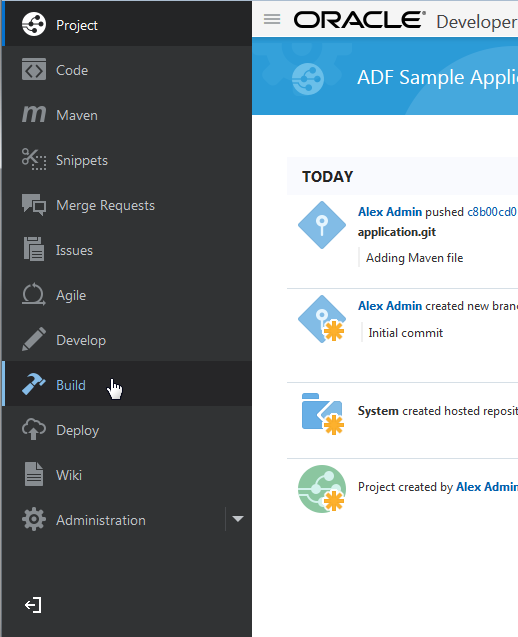Image resolution: width=518 pixels, height=637 pixels.
Task: Click the Deploy cloud upload icon
Action: (x=34, y=429)
